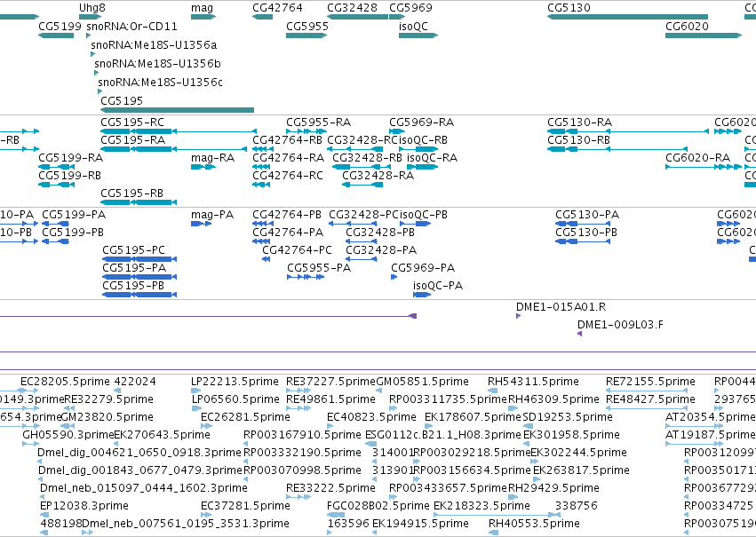The image size is (756, 537).
Task: Select the LP06560.5prime EST
Action: 196,408
